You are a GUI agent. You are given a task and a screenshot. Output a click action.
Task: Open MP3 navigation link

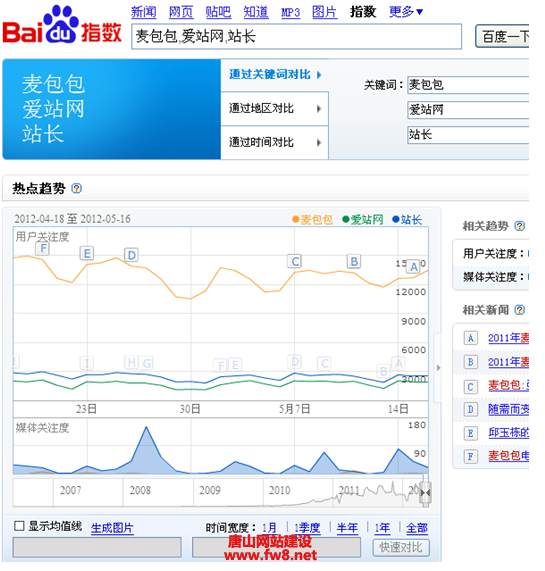pyautogui.click(x=291, y=12)
